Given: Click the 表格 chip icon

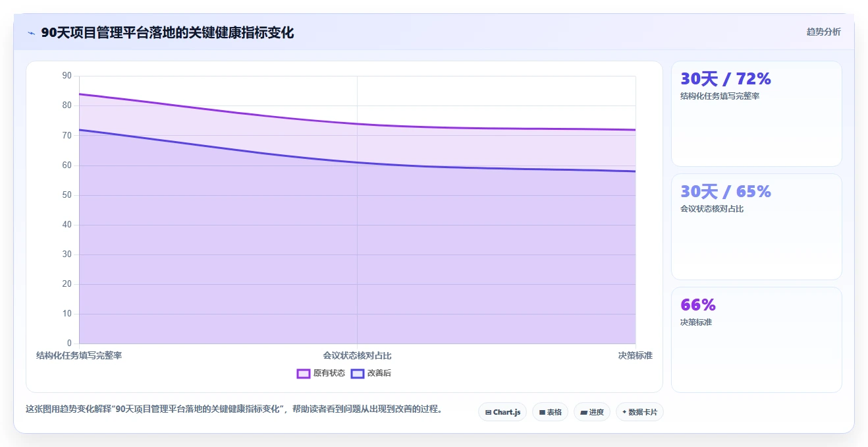Looking at the screenshot, I should pyautogui.click(x=542, y=412).
